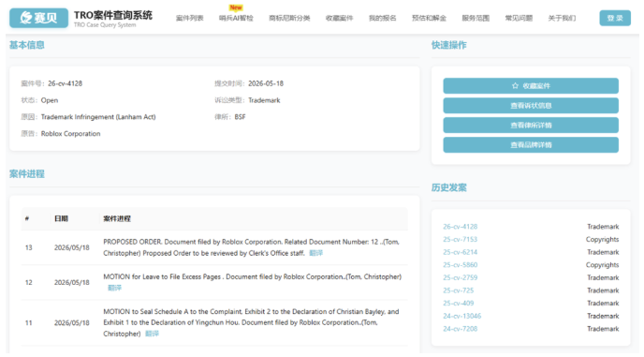Open 收藏案件 in the top navigation bar
The width and height of the screenshot is (644, 357).
(x=339, y=18)
